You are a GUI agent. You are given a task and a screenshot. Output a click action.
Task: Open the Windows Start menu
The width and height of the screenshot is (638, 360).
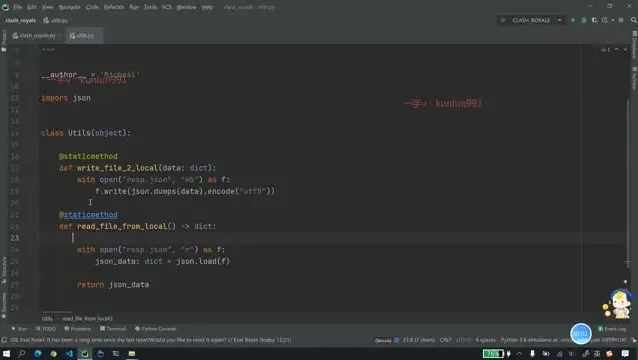click(6, 353)
